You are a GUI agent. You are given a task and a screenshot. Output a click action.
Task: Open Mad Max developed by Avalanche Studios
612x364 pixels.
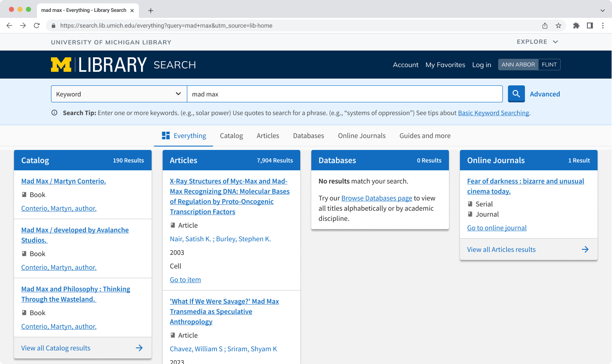coord(75,235)
